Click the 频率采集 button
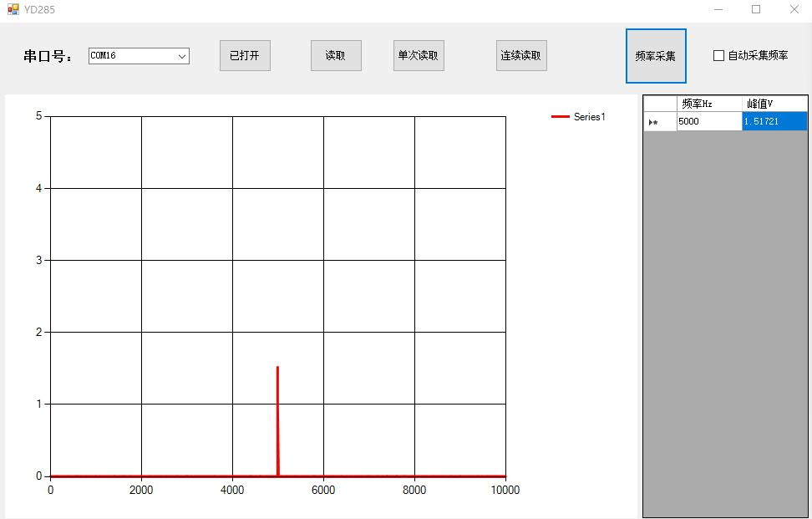Image resolution: width=812 pixels, height=519 pixels. 656,56
